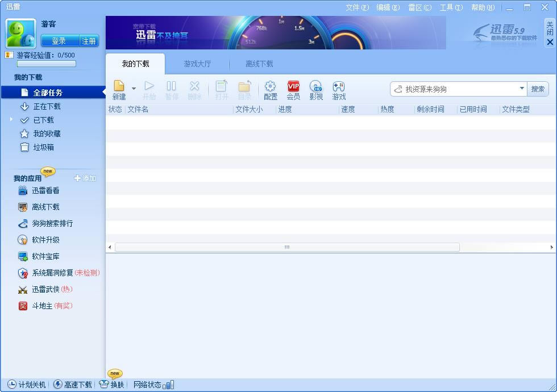Click the horizontal scrollbar thumb

click(x=287, y=247)
